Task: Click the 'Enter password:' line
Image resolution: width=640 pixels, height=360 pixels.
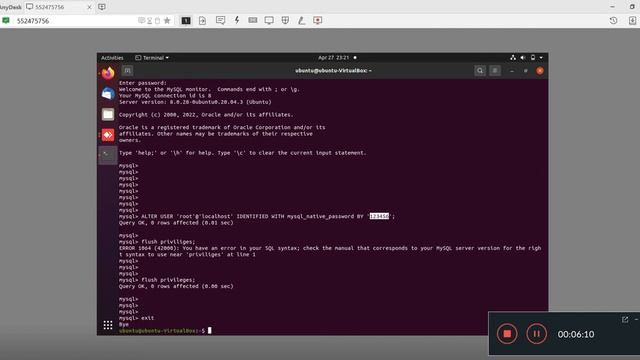Action: click(142, 83)
